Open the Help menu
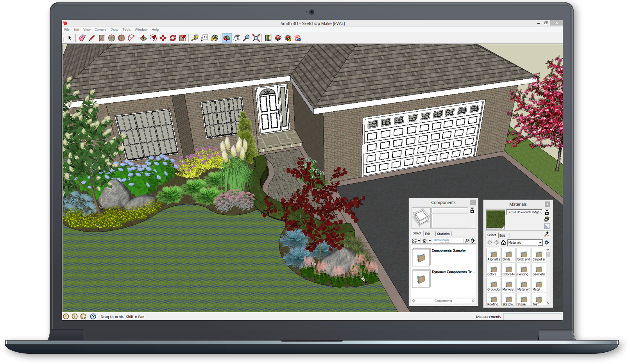 (155, 30)
